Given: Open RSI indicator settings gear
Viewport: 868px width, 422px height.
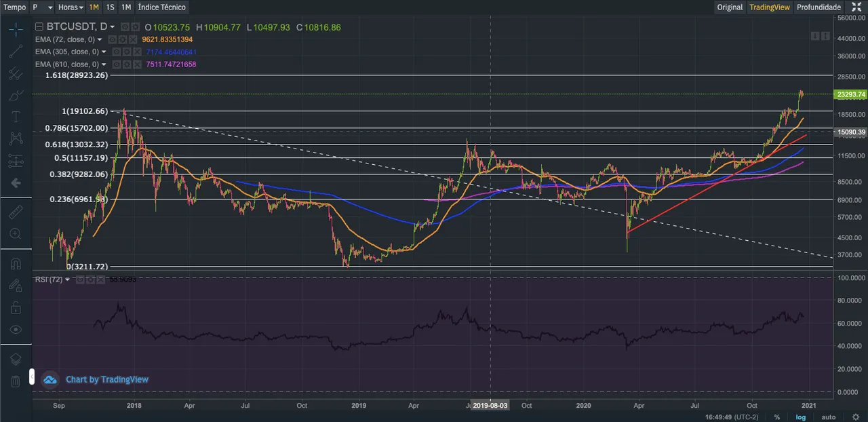Looking at the screenshot, I should (x=90, y=280).
